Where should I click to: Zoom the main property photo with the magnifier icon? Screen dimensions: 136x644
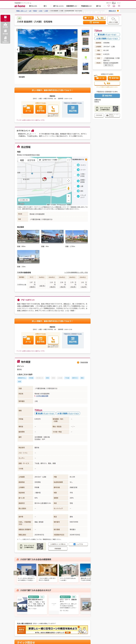[75, 33]
